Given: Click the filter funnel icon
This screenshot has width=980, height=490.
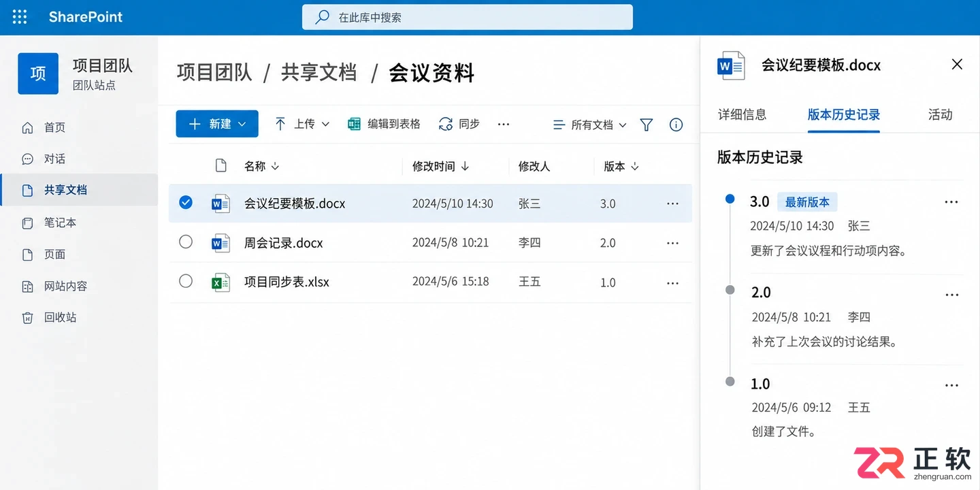Looking at the screenshot, I should (x=647, y=125).
